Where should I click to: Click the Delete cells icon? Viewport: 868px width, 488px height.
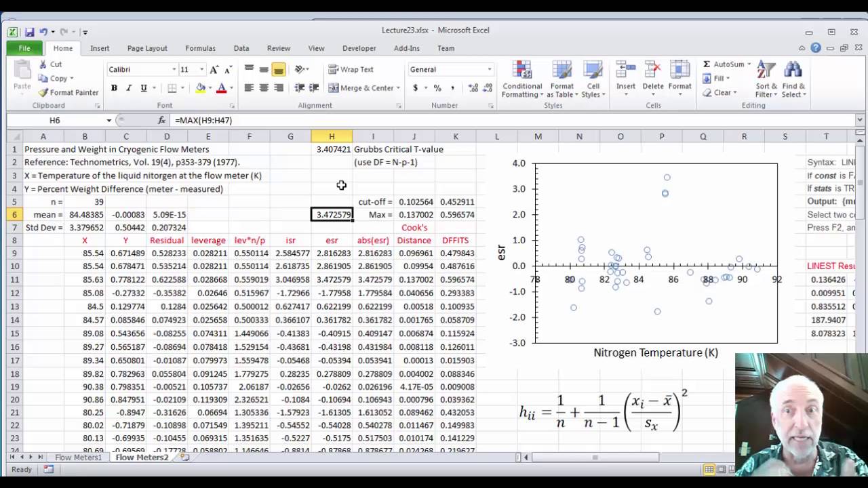coord(653,70)
